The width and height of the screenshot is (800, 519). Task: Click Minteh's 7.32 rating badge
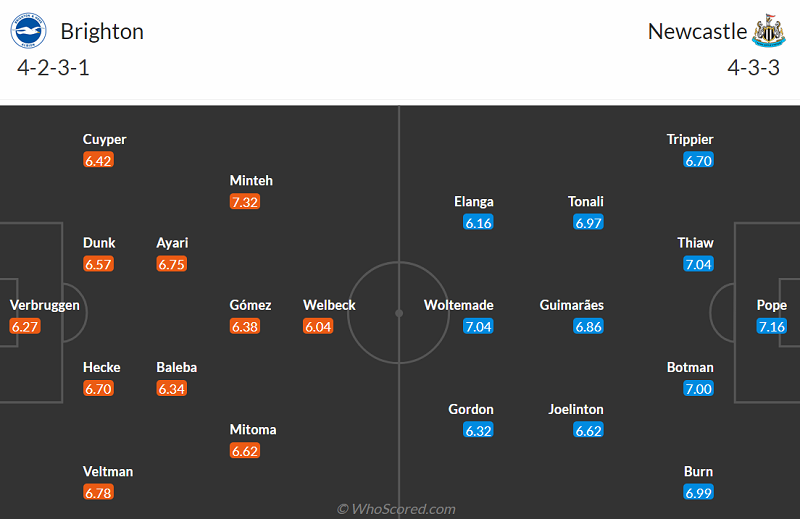point(246,202)
